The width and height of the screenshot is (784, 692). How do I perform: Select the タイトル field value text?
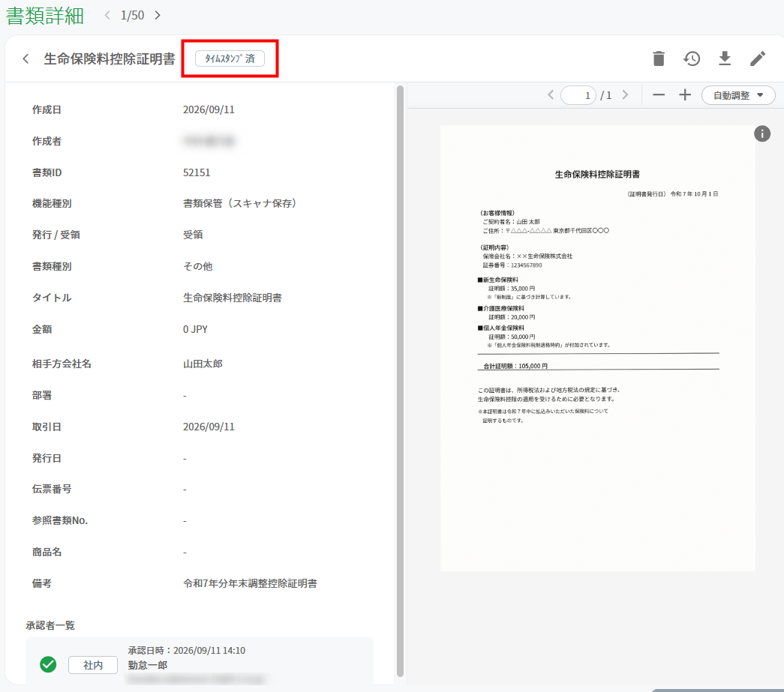click(233, 298)
